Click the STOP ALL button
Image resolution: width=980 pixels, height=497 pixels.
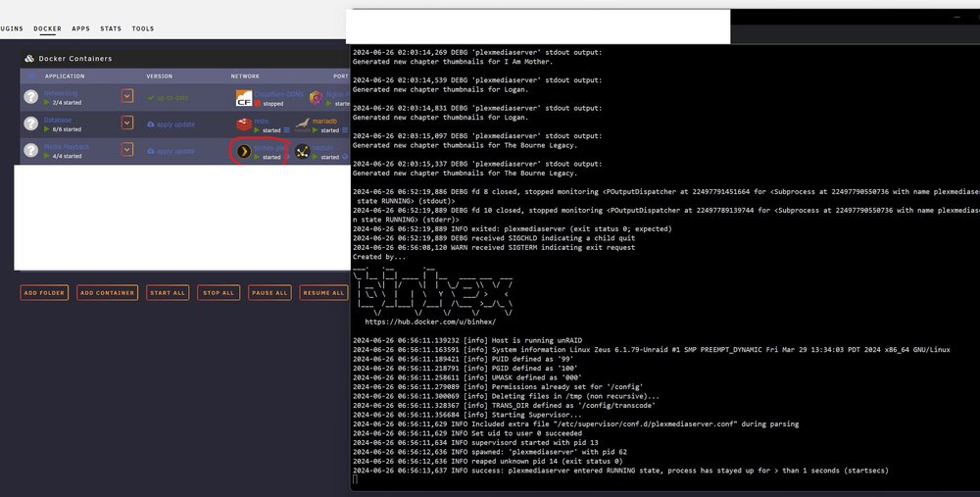click(x=219, y=292)
